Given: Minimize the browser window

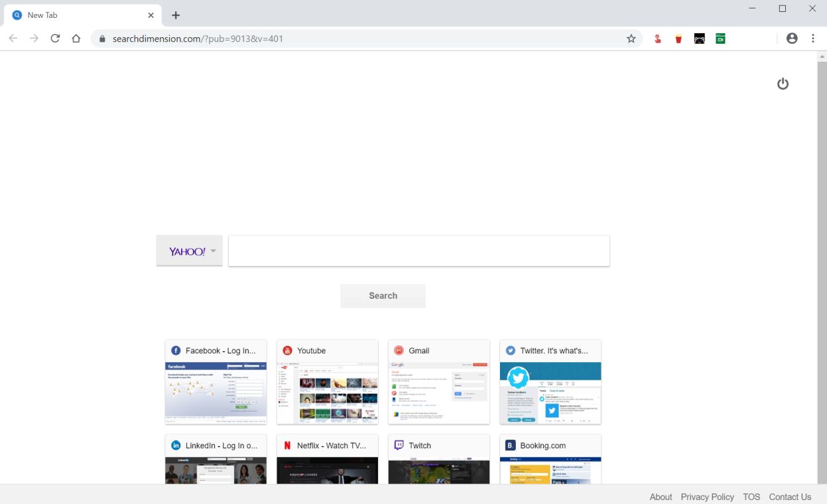Looking at the screenshot, I should 752,9.
